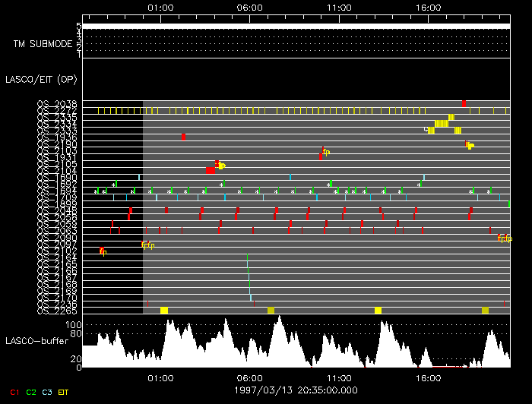Image resolution: width=532 pixels, height=404 pixels.
Task: Click the white bar at TM SUBMODE level 5
Action: click(296, 26)
